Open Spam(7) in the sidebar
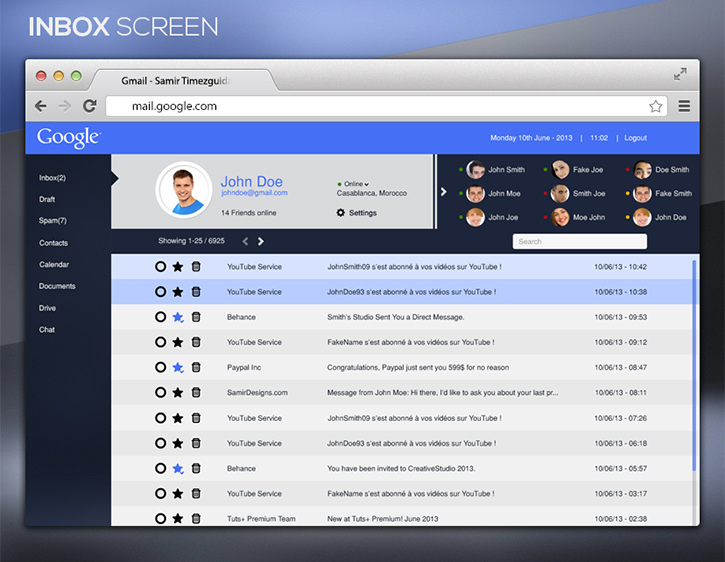Viewport: 725px width, 562px height. tap(53, 221)
